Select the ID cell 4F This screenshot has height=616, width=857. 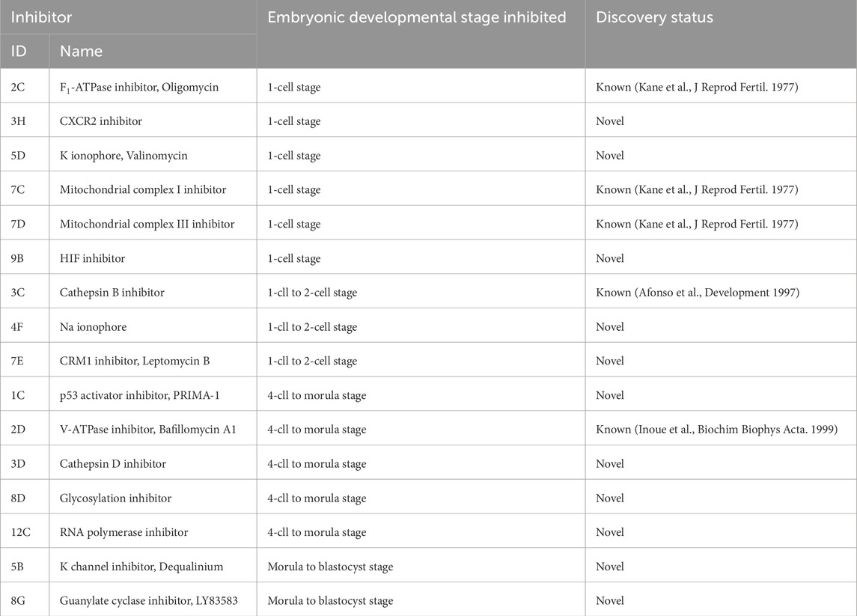(16, 327)
